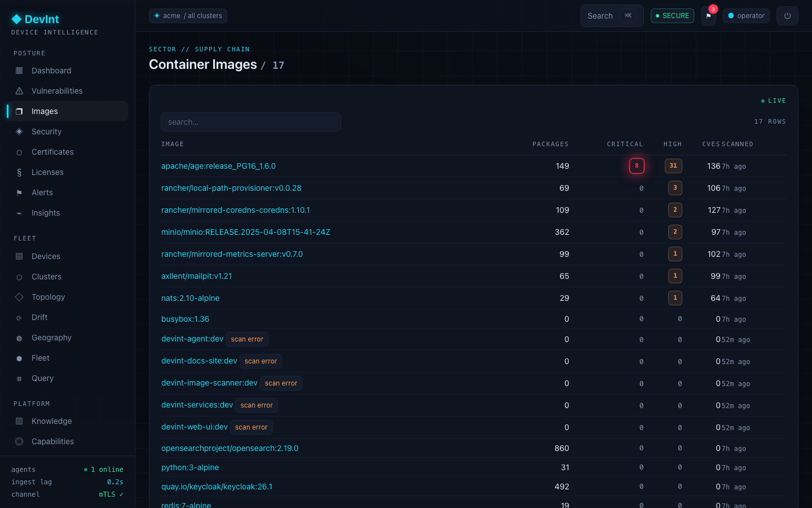
Task: Click the critical count badge 8
Action: (x=637, y=166)
